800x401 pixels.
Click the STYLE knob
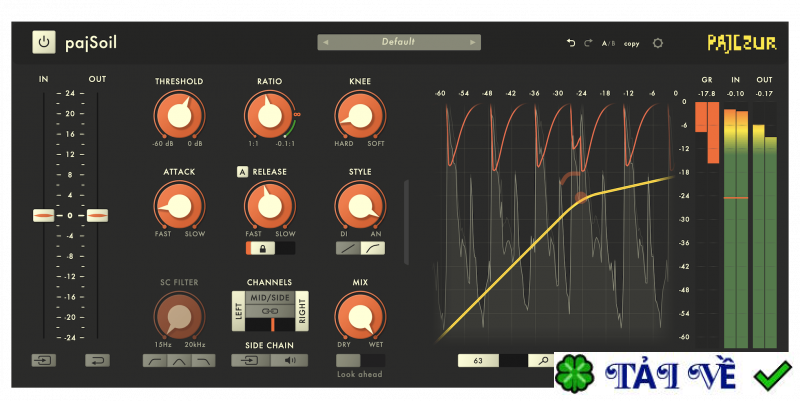pyautogui.click(x=360, y=206)
